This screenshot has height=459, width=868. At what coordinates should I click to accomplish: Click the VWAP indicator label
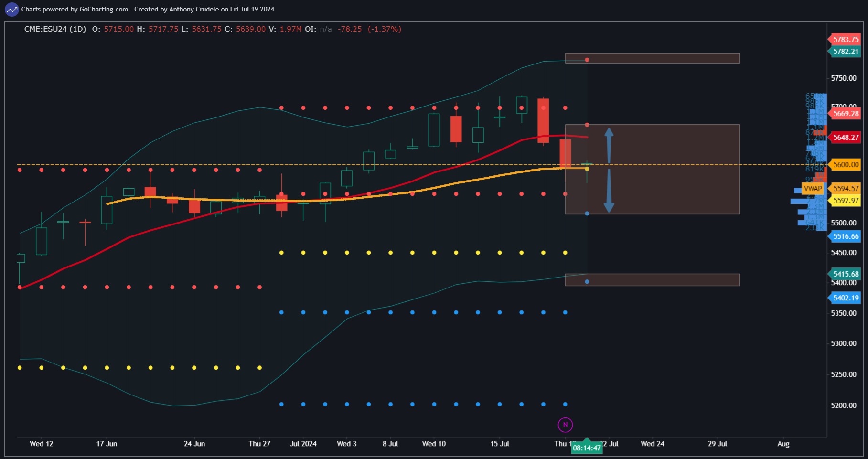(x=813, y=188)
